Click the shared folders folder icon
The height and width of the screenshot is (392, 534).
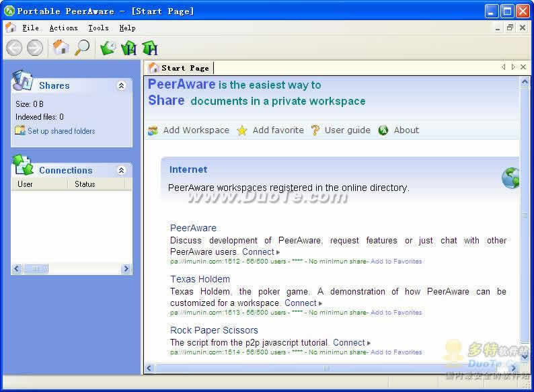[20, 130]
